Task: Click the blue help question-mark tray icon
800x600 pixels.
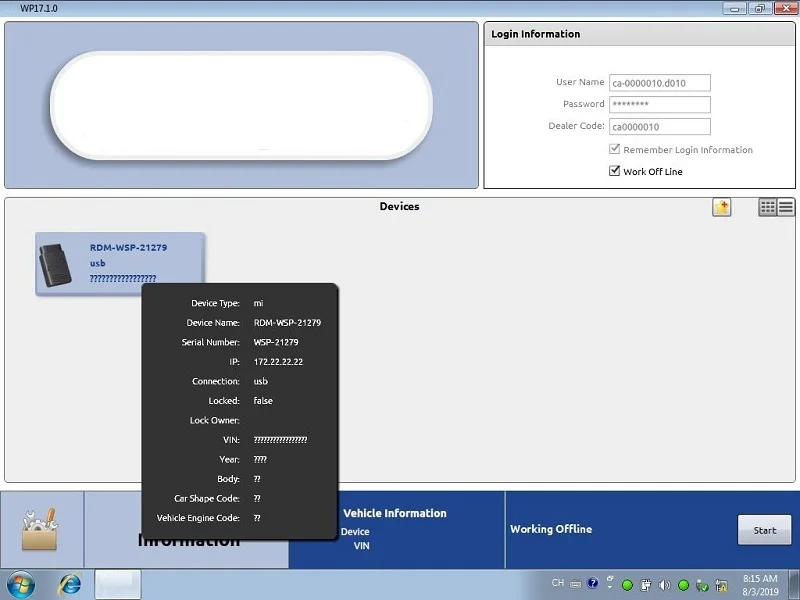Action: 592,583
